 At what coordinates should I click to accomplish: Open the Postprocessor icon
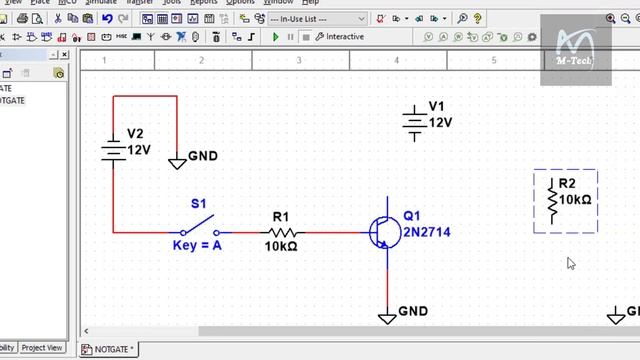(x=209, y=18)
